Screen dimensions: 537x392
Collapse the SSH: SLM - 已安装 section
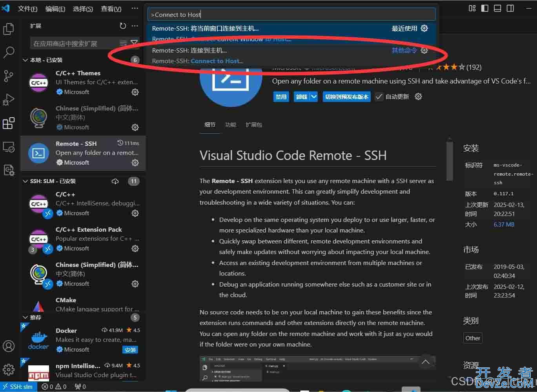coord(25,181)
